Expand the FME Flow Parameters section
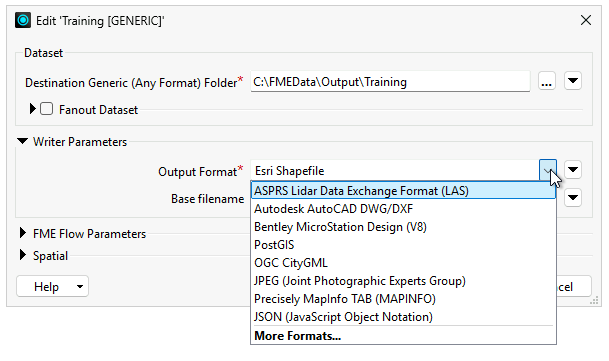Screen dimensions: 609x361 pos(23,233)
